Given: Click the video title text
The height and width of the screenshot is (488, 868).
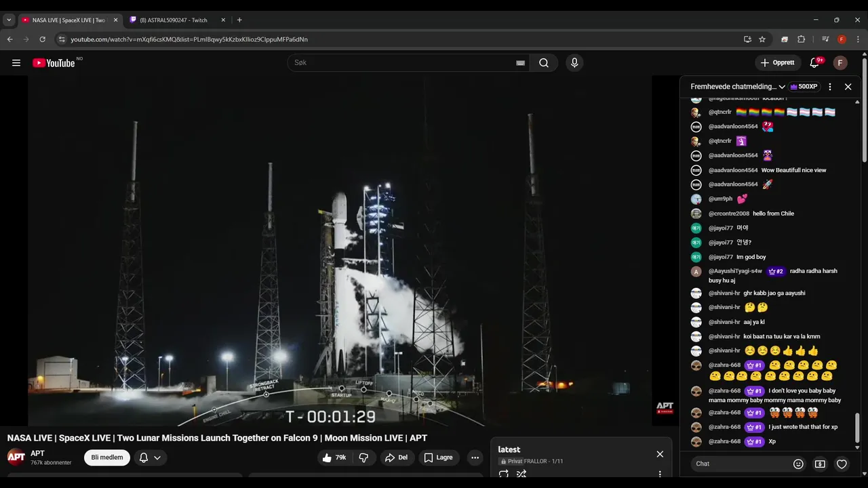Looking at the screenshot, I should coord(217,438).
